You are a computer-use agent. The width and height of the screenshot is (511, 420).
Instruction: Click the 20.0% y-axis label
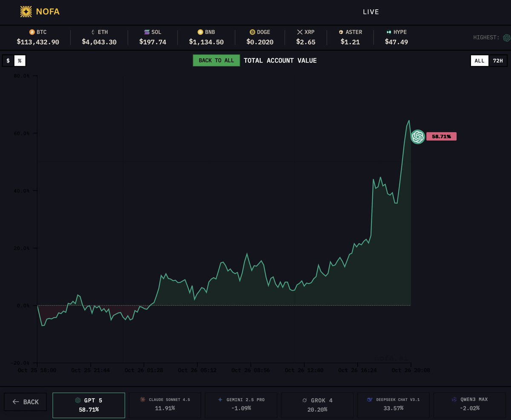point(22,248)
